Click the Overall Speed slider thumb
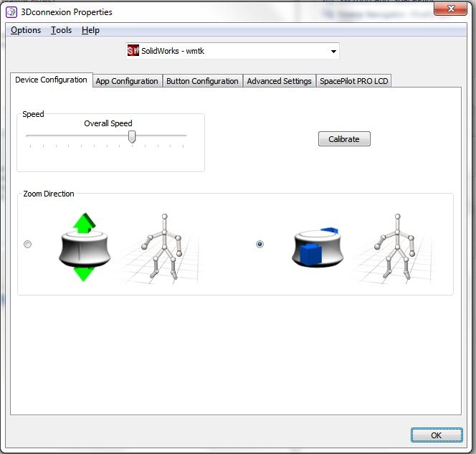The width and height of the screenshot is (476, 454). pos(132,137)
